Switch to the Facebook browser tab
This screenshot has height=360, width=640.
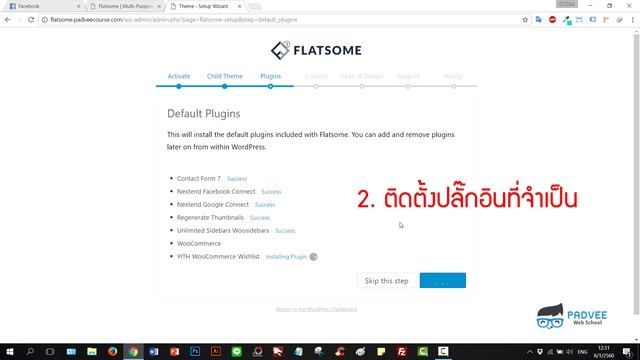43,6
